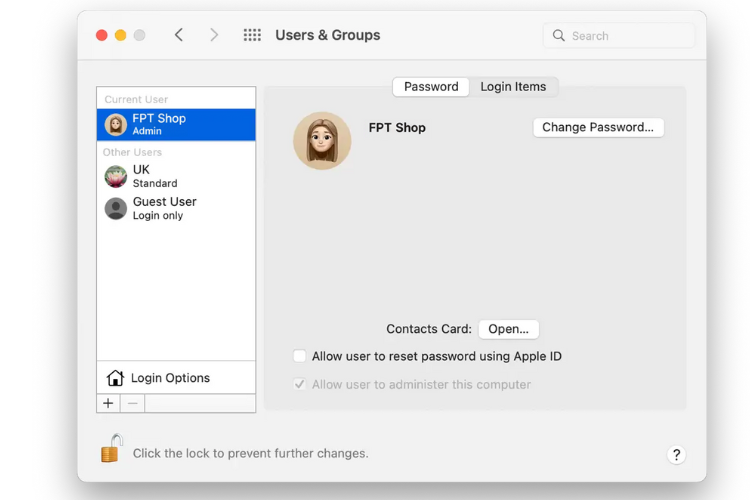This screenshot has width=750, height=500.
Task: Click the large FPT Shop profile picture
Action: (322, 141)
